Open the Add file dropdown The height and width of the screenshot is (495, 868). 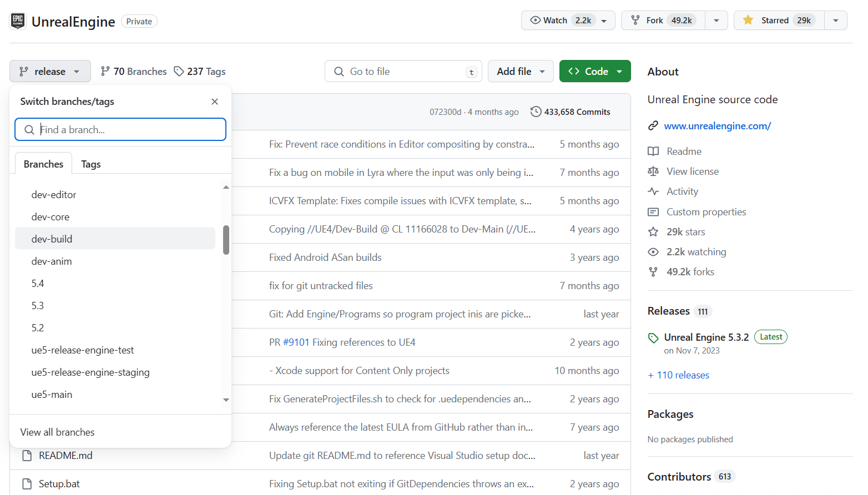[x=521, y=71]
